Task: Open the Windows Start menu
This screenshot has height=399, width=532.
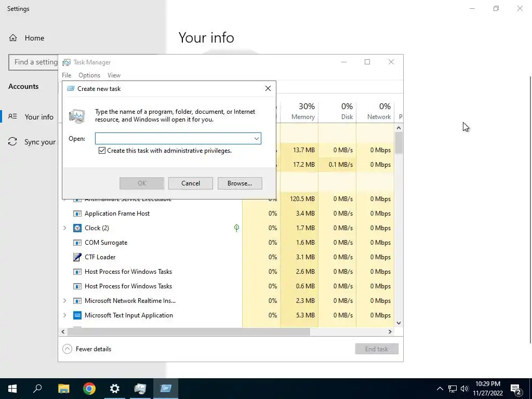Action: 12,389
